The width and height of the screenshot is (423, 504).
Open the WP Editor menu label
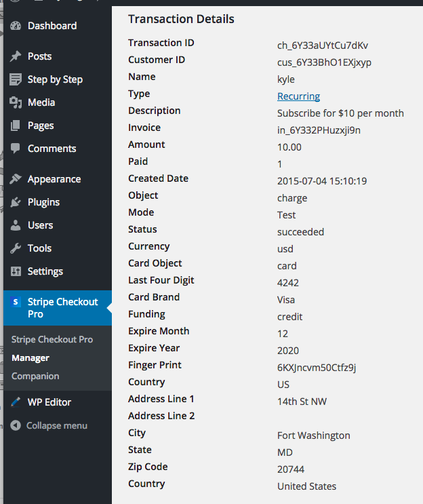coord(49,402)
